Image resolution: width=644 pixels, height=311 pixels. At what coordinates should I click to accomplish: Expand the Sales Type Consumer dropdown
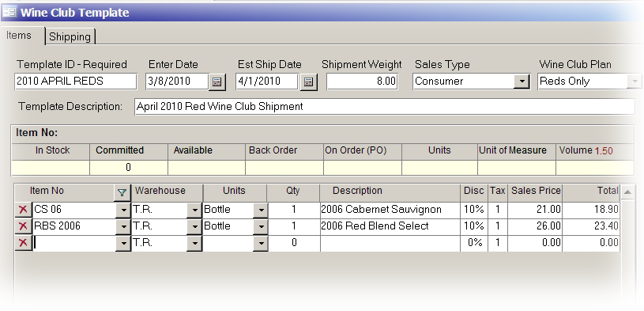[522, 82]
